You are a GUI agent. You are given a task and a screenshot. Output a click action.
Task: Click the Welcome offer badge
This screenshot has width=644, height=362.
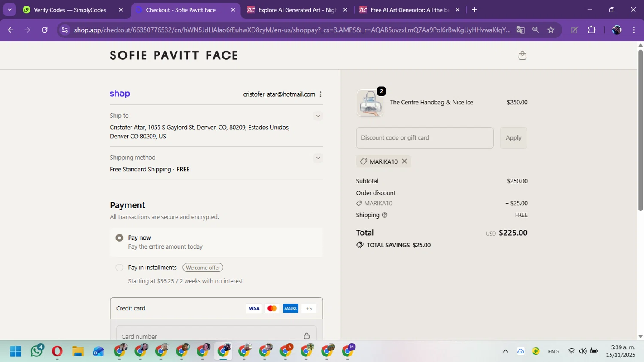click(203, 268)
